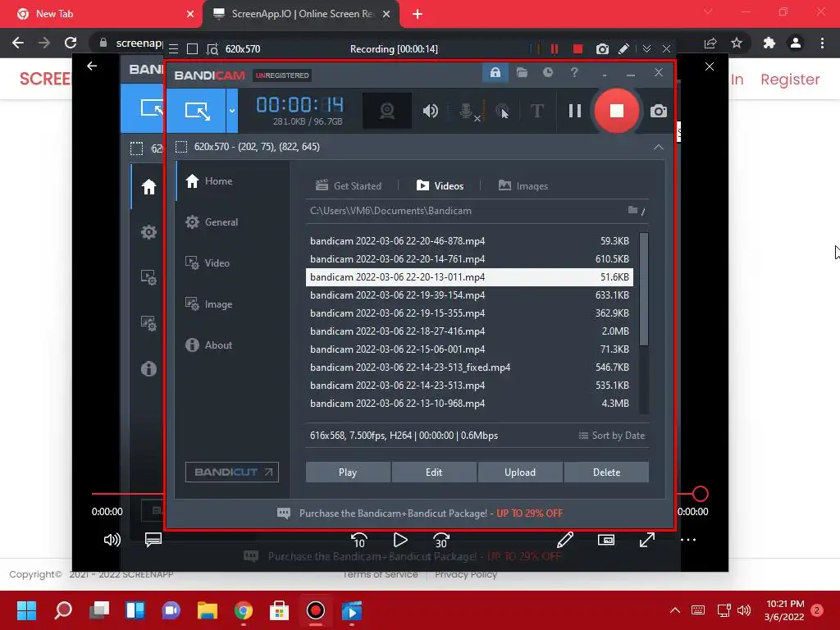Image resolution: width=840 pixels, height=630 pixels.
Task: Toggle the mouse click effect icon
Action: [502, 111]
